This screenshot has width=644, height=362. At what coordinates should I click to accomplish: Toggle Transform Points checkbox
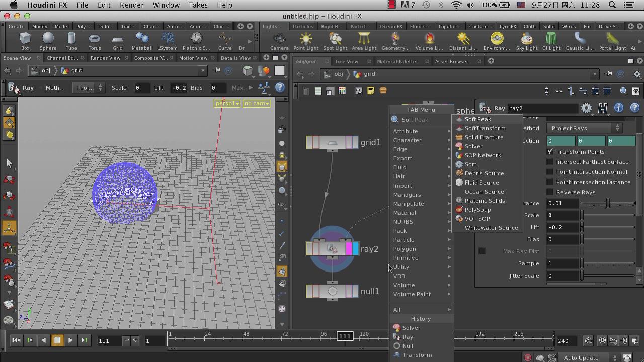coord(550,152)
